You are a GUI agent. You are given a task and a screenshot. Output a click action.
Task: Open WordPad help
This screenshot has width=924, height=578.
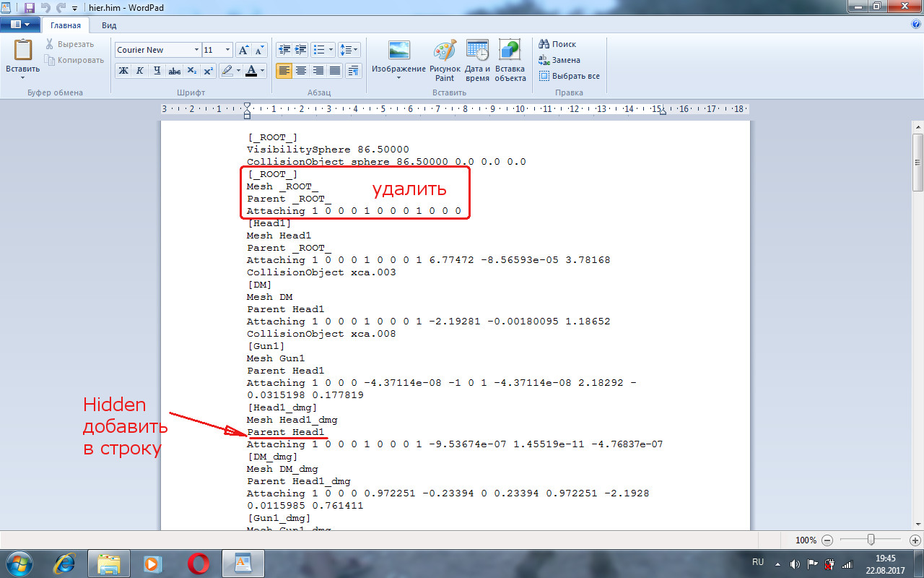coord(916,24)
